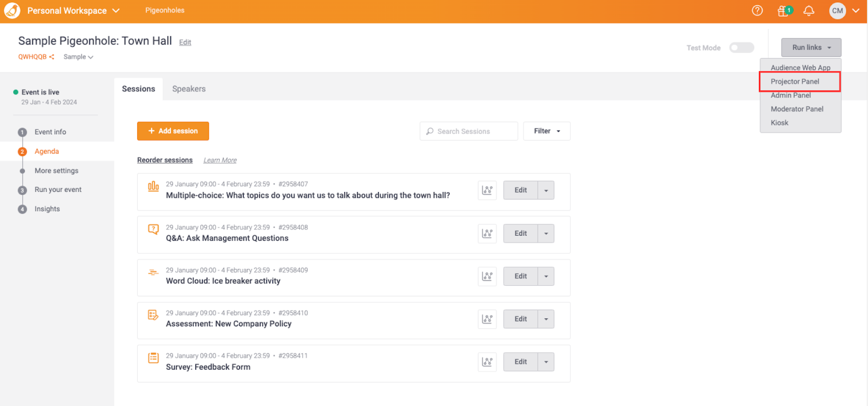The height and width of the screenshot is (406, 868).
Task: Click the CM user avatar
Action: pyautogui.click(x=837, y=11)
